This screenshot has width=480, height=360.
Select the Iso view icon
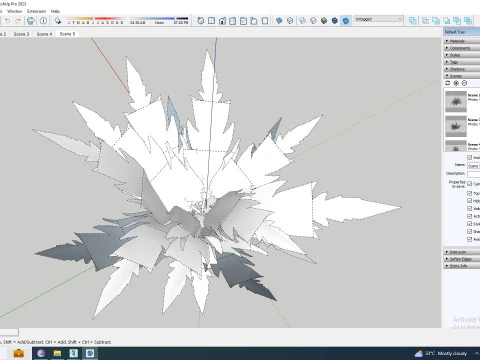[201, 21]
